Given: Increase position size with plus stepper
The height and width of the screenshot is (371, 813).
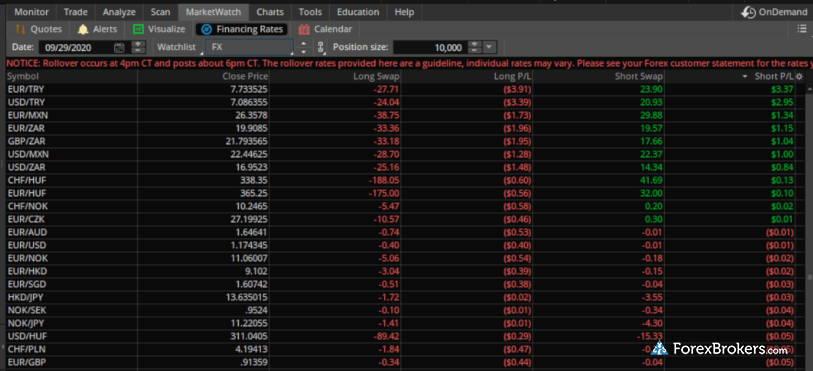Looking at the screenshot, I should point(474,44).
